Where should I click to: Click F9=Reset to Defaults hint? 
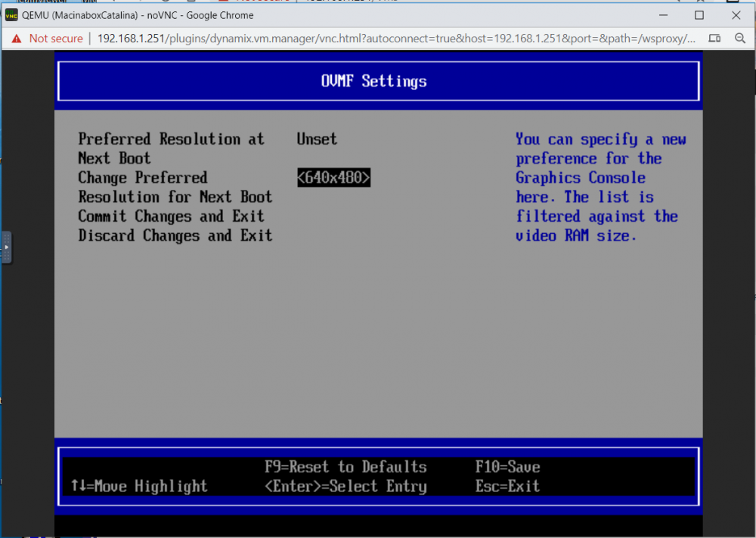click(x=345, y=467)
